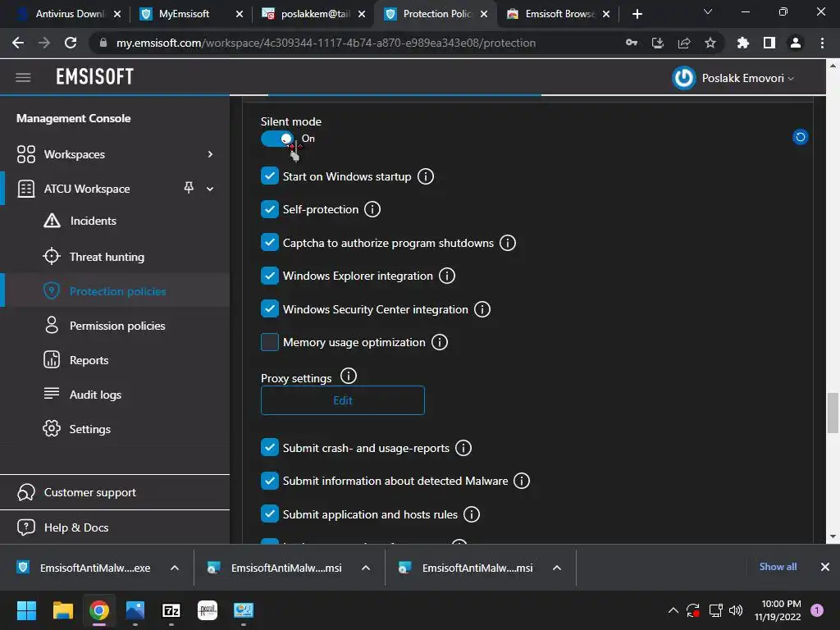Click the Emsisoft logo
This screenshot has width=840, height=630.
pyautogui.click(x=95, y=77)
